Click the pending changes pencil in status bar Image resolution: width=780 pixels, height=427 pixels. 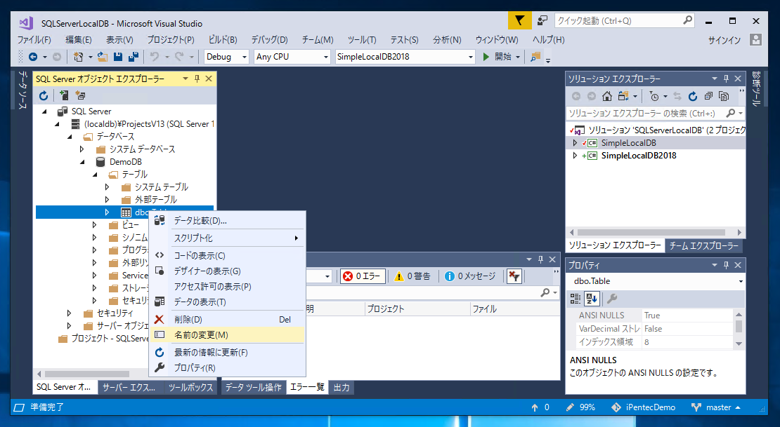click(570, 407)
